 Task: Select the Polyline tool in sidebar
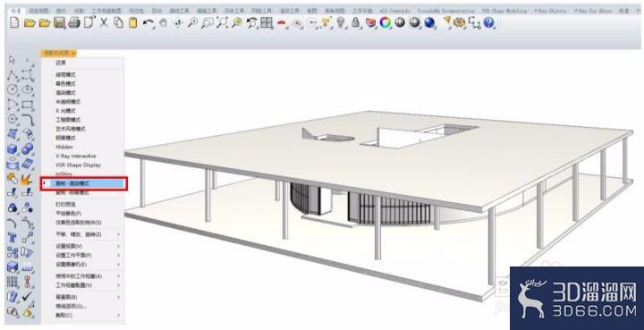[x=13, y=75]
